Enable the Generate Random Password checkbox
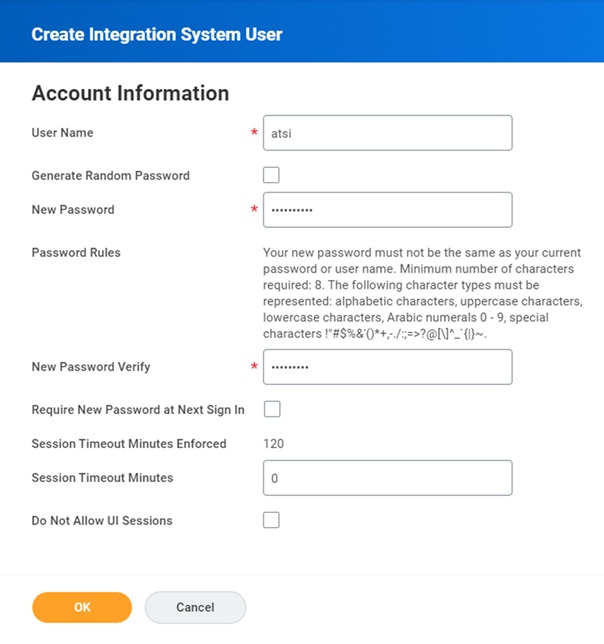The height and width of the screenshot is (644, 604). (x=271, y=175)
